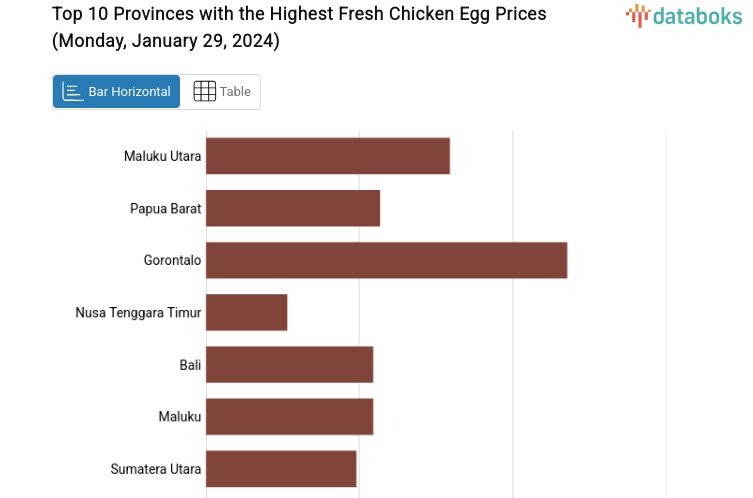Click the databoks logo icon
Screen dimensions: 753x498
click(638, 14)
